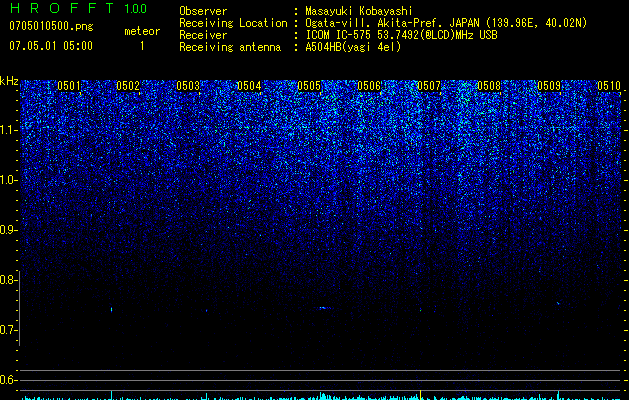Click observer name Masayuki Kobayashi
Image resolution: width=629 pixels, height=400 pixels.
pos(359,11)
